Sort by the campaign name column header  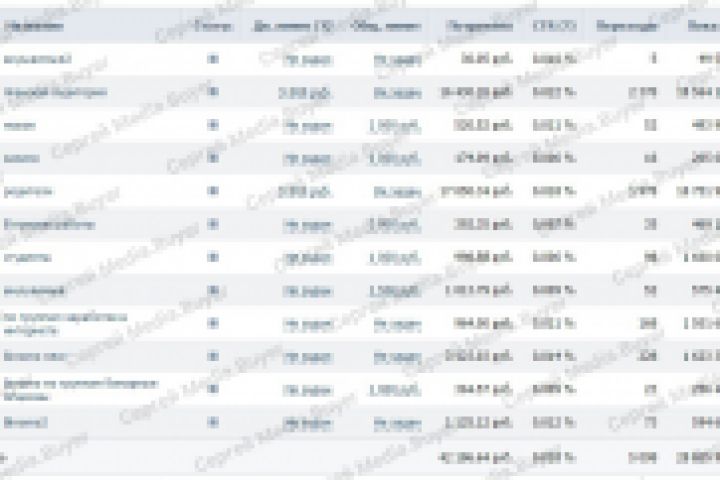[x=33, y=26]
